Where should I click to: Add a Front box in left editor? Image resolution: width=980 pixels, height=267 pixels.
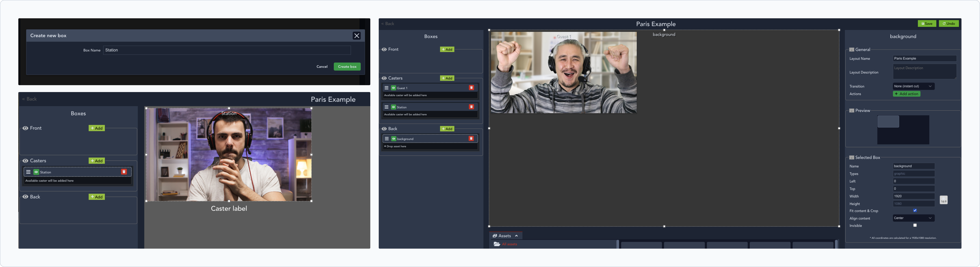pyautogui.click(x=97, y=128)
